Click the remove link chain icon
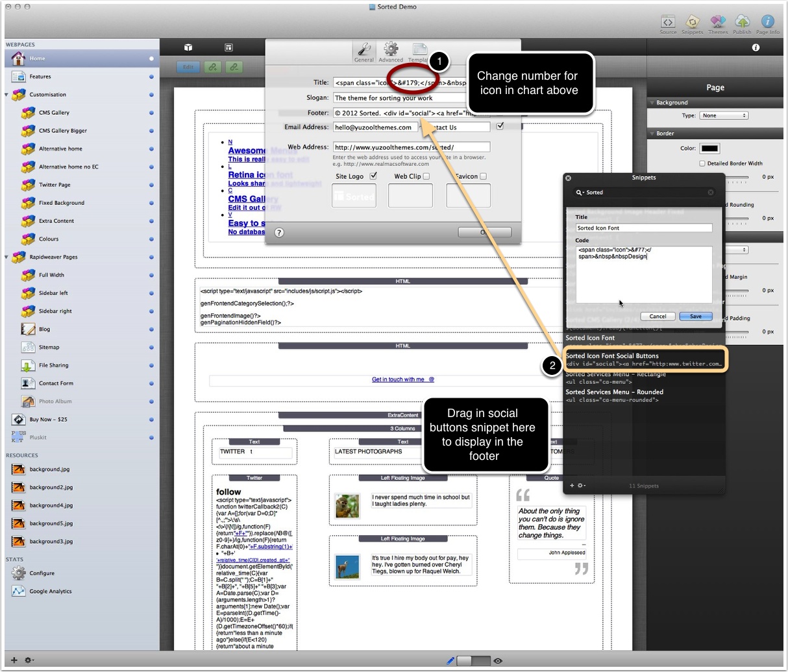The width and height of the screenshot is (788, 672). [x=234, y=67]
